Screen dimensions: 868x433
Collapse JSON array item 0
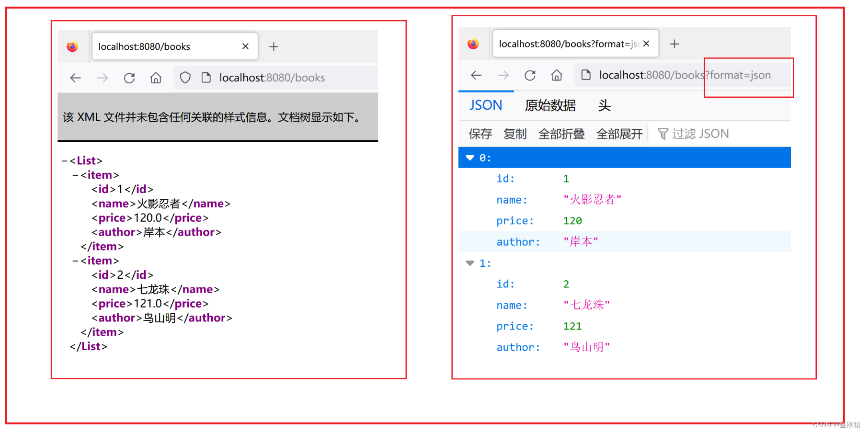470,158
